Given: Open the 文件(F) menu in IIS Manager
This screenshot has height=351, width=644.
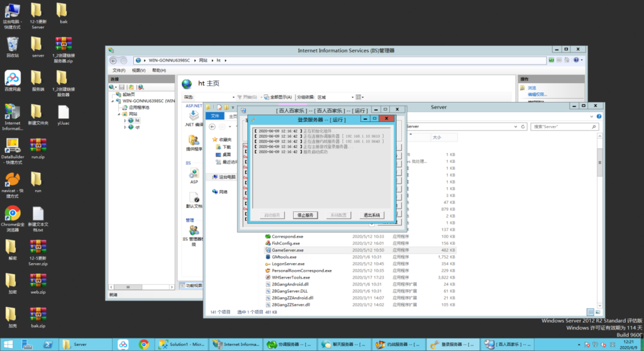Looking at the screenshot, I should point(119,70).
